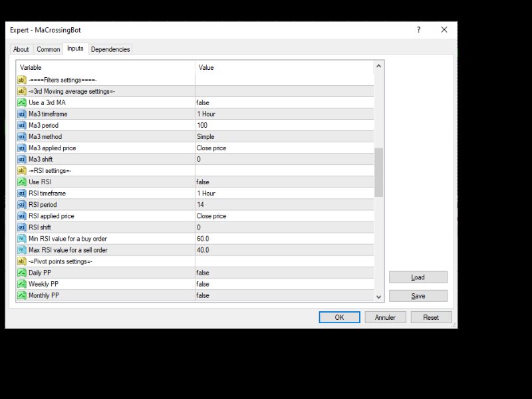532x399 pixels.
Task: Click the double icon beside Min RSI value row
Action: point(22,239)
